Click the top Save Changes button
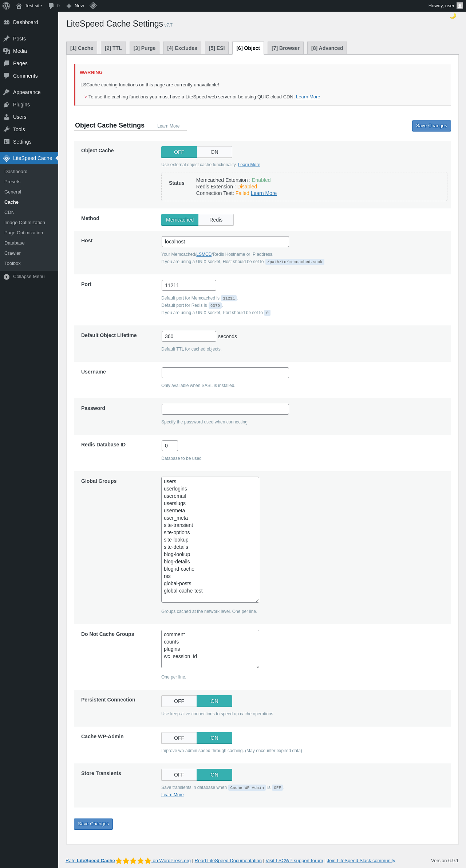The height and width of the screenshot is (868, 466). tap(431, 126)
